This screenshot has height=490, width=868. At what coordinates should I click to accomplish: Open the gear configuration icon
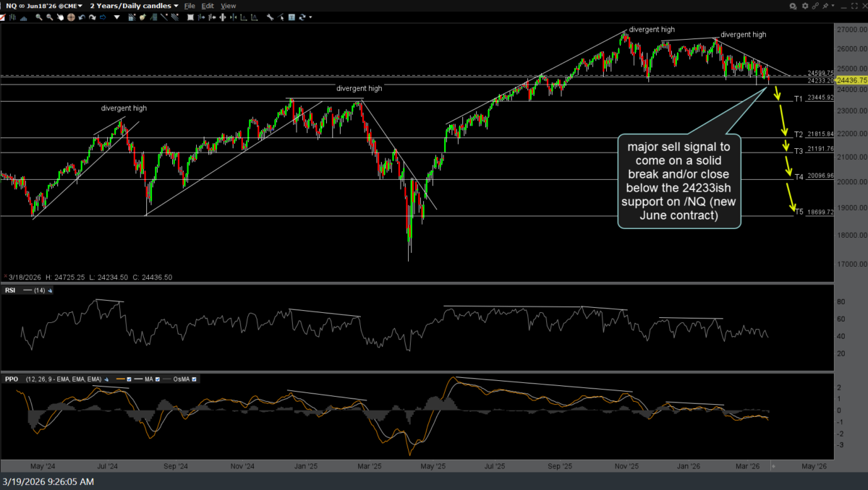(805, 6)
